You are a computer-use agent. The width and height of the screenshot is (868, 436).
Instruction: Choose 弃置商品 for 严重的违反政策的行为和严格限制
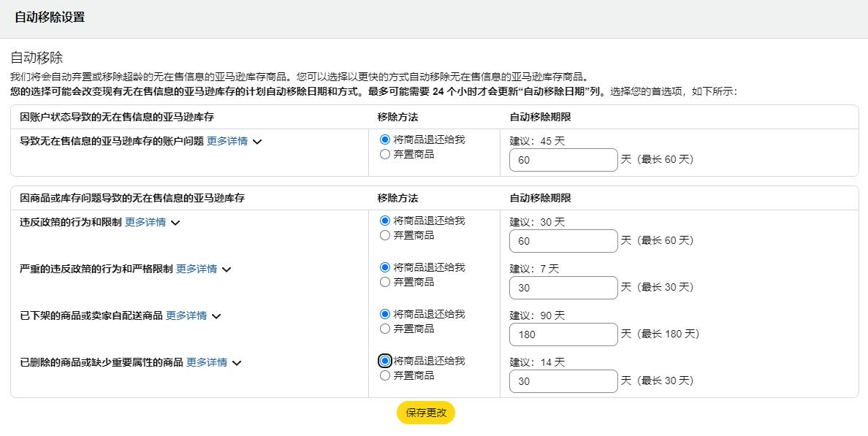click(x=385, y=282)
